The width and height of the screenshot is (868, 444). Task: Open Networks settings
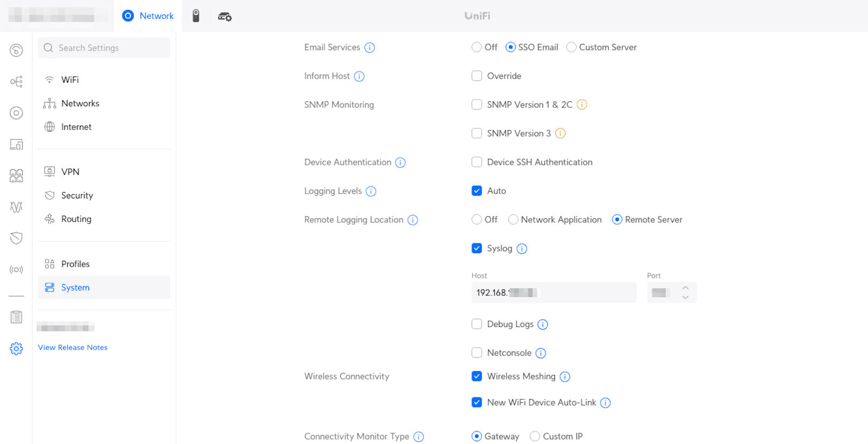[x=104, y=104]
